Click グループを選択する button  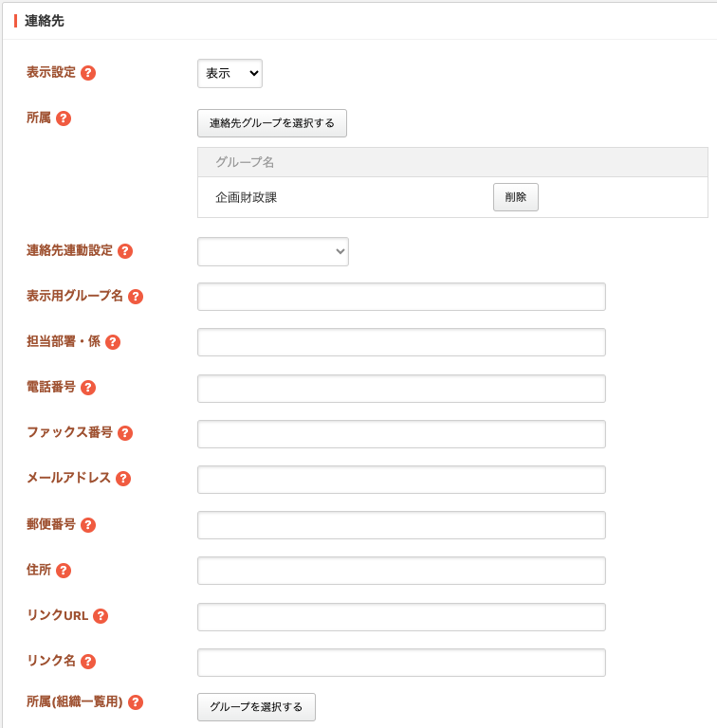point(256,707)
